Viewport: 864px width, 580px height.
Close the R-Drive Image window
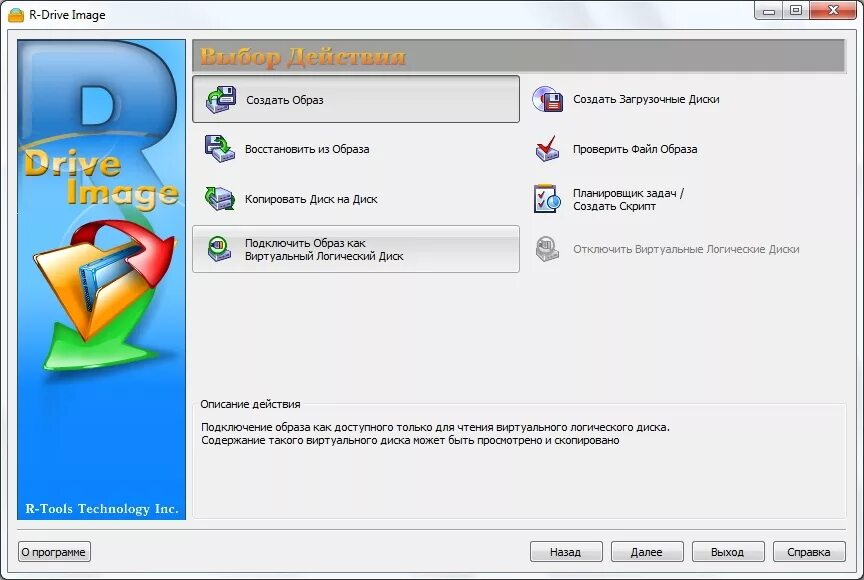coord(834,10)
